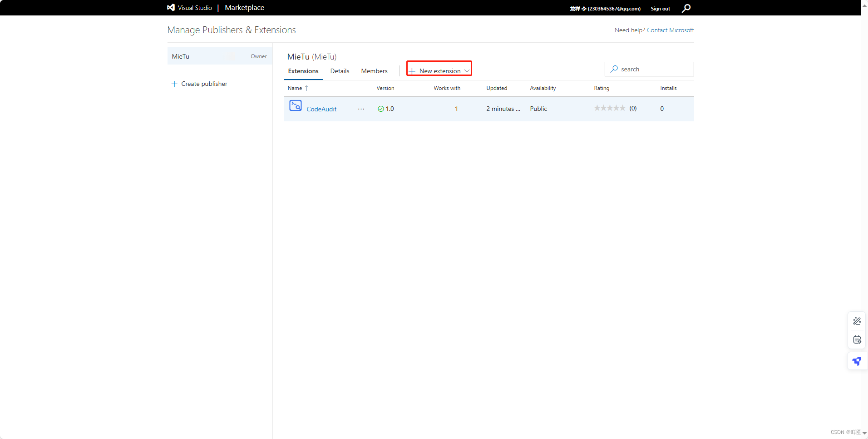Image resolution: width=868 pixels, height=439 pixels.
Task: Click the blue rocket floating sidebar icon
Action: (857, 361)
